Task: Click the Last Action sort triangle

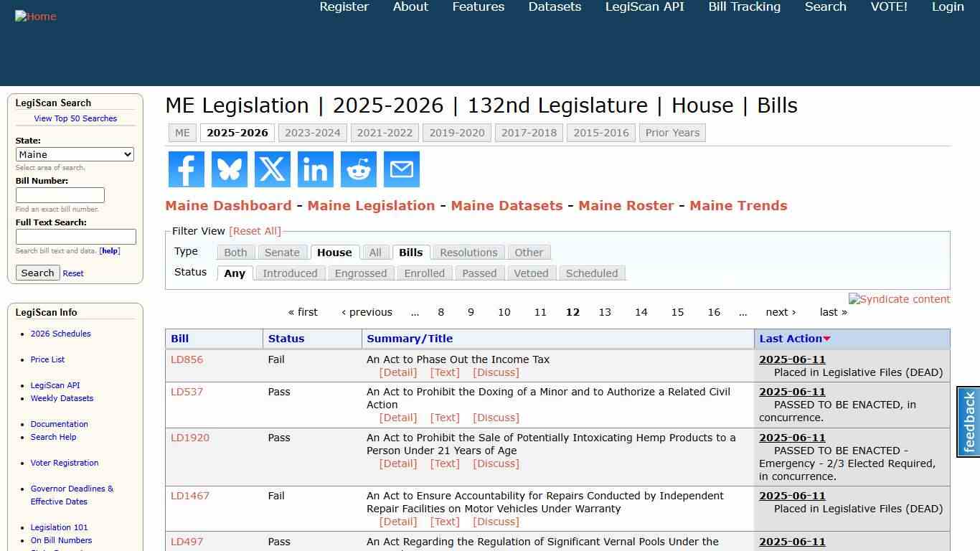Action: point(826,338)
